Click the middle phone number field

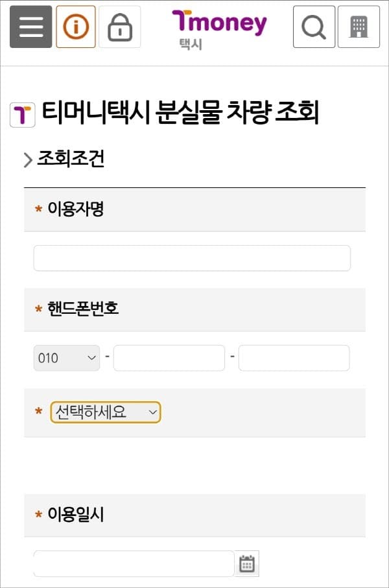click(x=169, y=358)
